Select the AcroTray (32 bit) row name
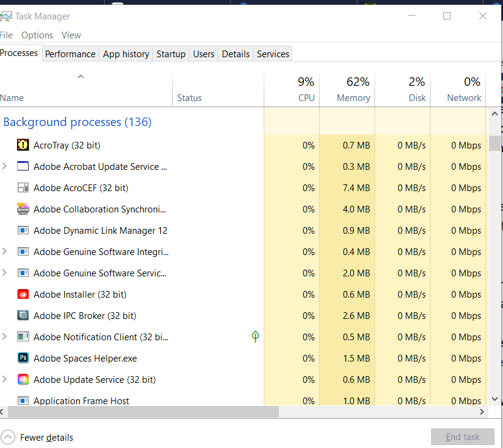Screen dimensions: 503x448 (x=67, y=145)
